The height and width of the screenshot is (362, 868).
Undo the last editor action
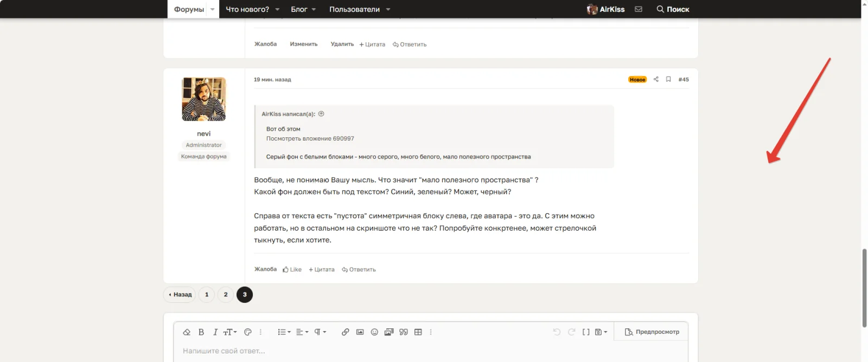[557, 332]
